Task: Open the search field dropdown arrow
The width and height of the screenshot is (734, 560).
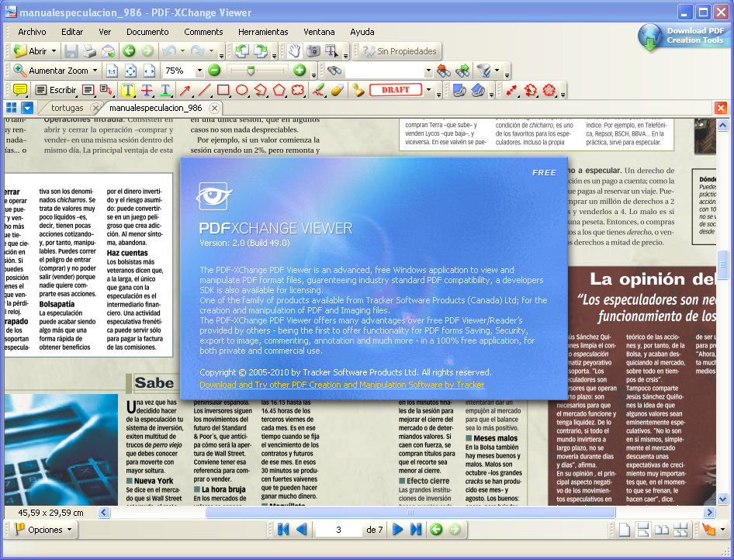Action: tap(428, 71)
